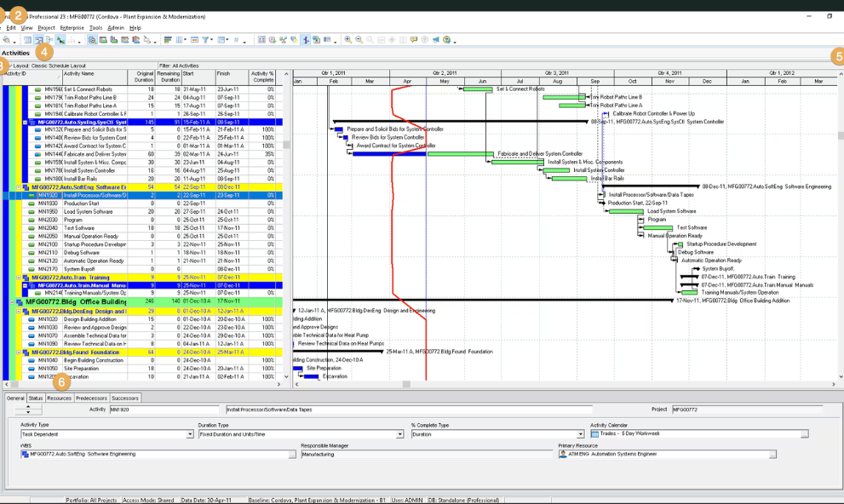Open the Bars formatting icon
The height and width of the screenshot is (504, 844).
coord(168,40)
